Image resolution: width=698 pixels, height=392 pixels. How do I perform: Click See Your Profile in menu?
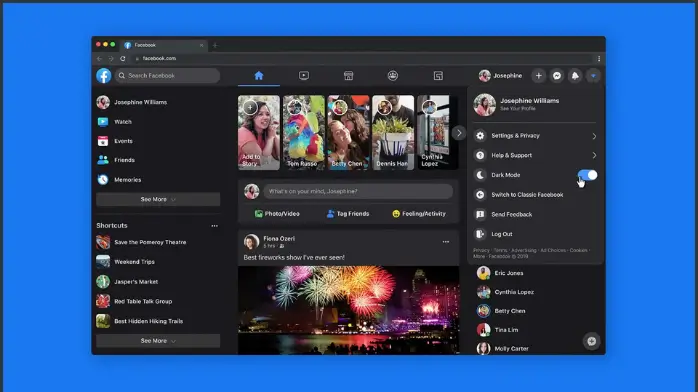tap(517, 109)
